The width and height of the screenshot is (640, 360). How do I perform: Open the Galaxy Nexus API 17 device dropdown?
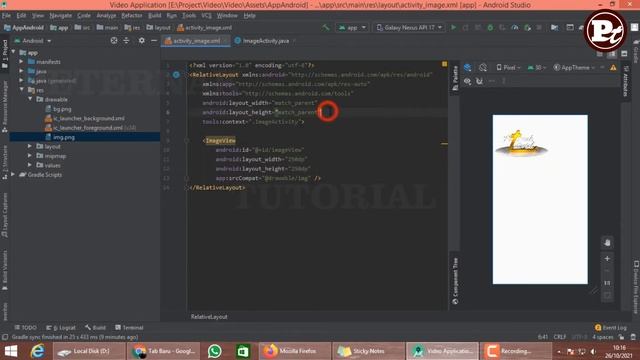(x=409, y=27)
